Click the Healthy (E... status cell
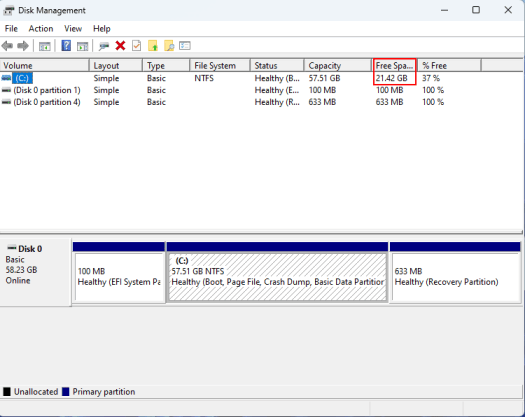 (277, 90)
